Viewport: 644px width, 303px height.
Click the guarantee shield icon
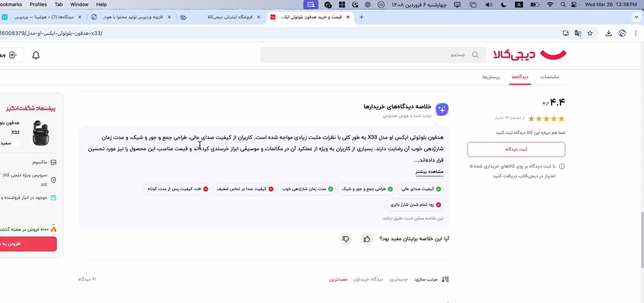(53, 180)
